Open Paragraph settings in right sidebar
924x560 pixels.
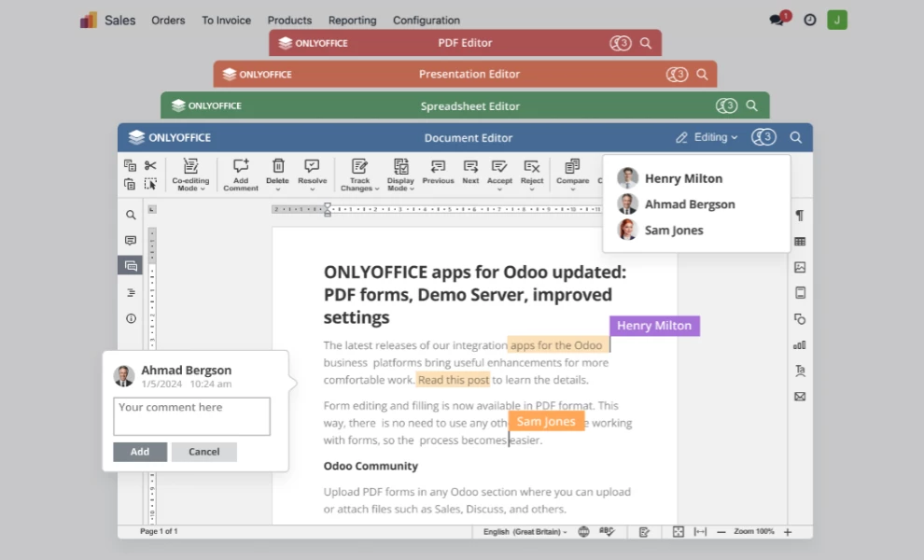click(800, 216)
